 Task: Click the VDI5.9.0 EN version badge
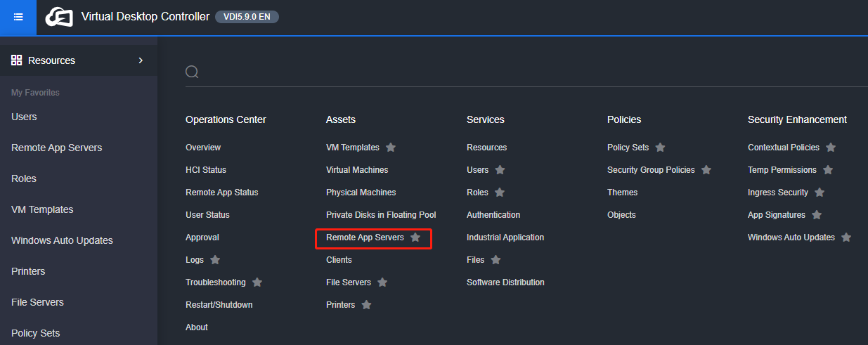(x=247, y=17)
